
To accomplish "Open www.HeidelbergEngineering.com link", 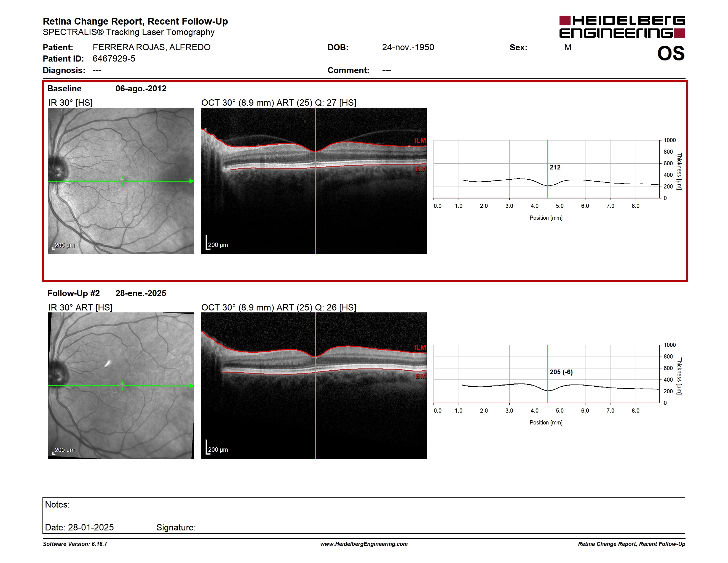I will coord(364,544).
